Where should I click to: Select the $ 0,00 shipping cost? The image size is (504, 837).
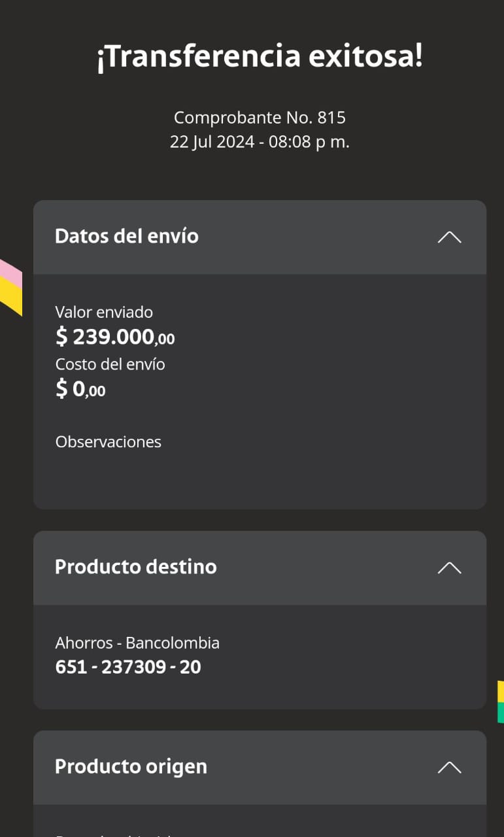80,390
